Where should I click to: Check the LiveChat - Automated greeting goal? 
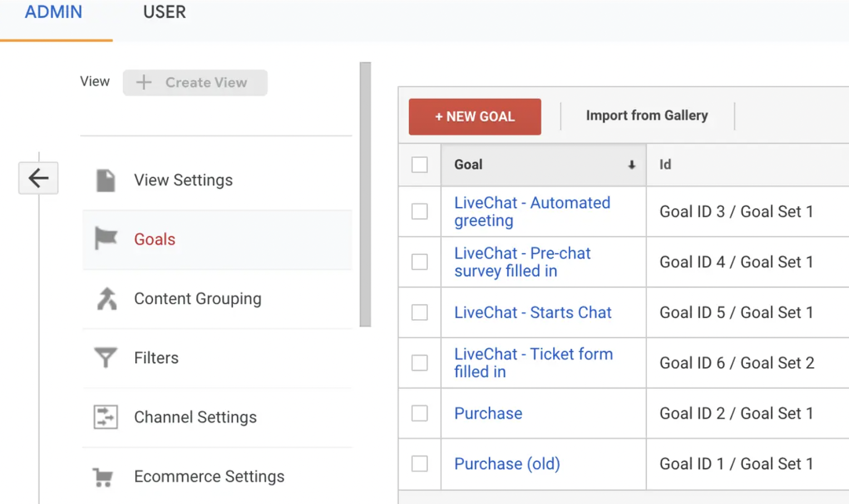(419, 211)
